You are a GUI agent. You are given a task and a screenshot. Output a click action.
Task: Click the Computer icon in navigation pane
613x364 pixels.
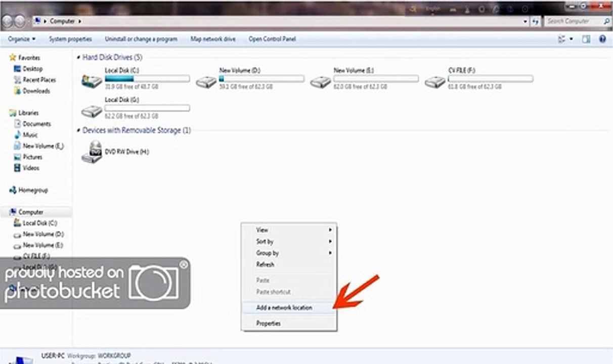point(13,212)
